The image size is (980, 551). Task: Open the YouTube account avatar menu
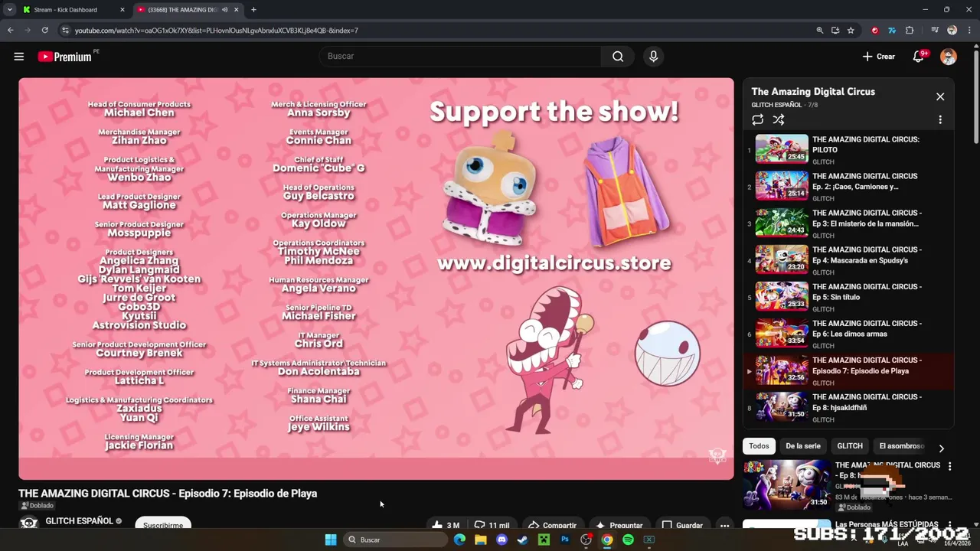click(x=949, y=56)
